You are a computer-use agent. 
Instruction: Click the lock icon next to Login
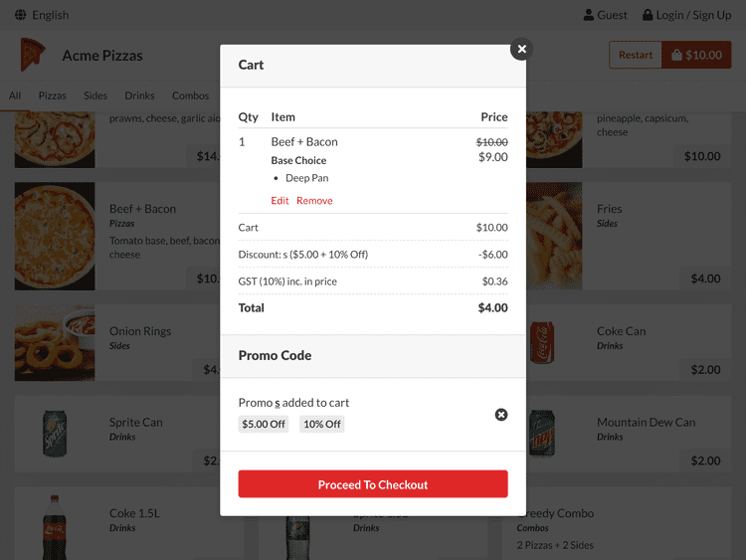pos(648,15)
